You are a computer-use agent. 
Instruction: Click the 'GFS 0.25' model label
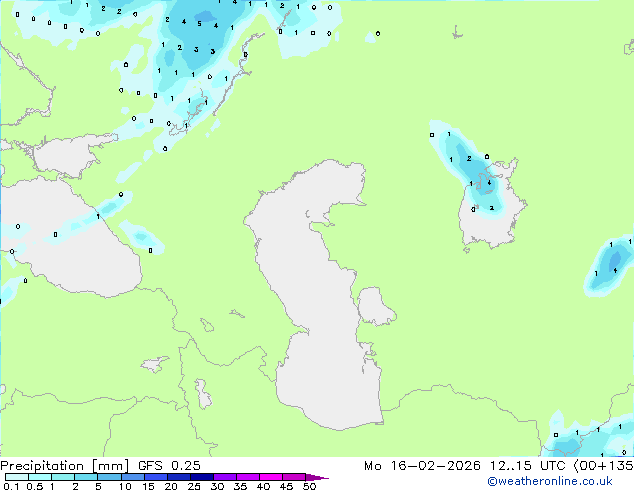[x=169, y=466]
